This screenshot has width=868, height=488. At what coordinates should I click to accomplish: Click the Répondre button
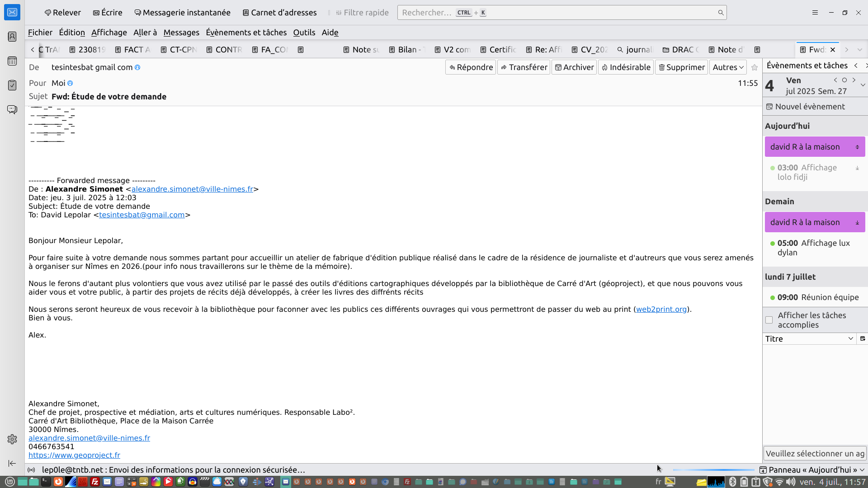[x=471, y=67]
